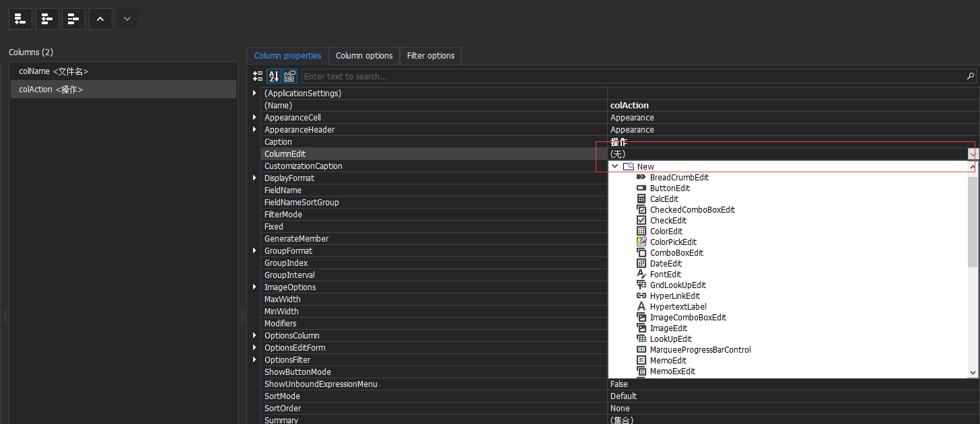Viewport: 980px width, 424px height.
Task: Click the Remove Column toolbar icon
Action: click(x=73, y=18)
